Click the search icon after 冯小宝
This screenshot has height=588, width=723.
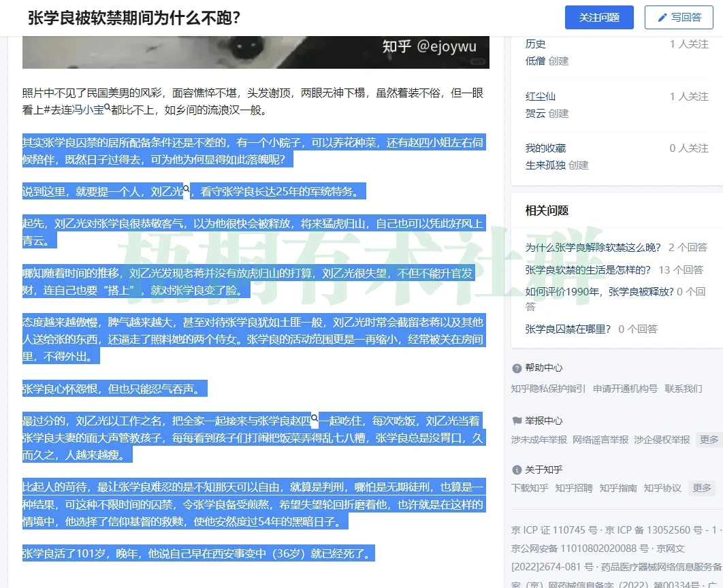click(x=108, y=108)
